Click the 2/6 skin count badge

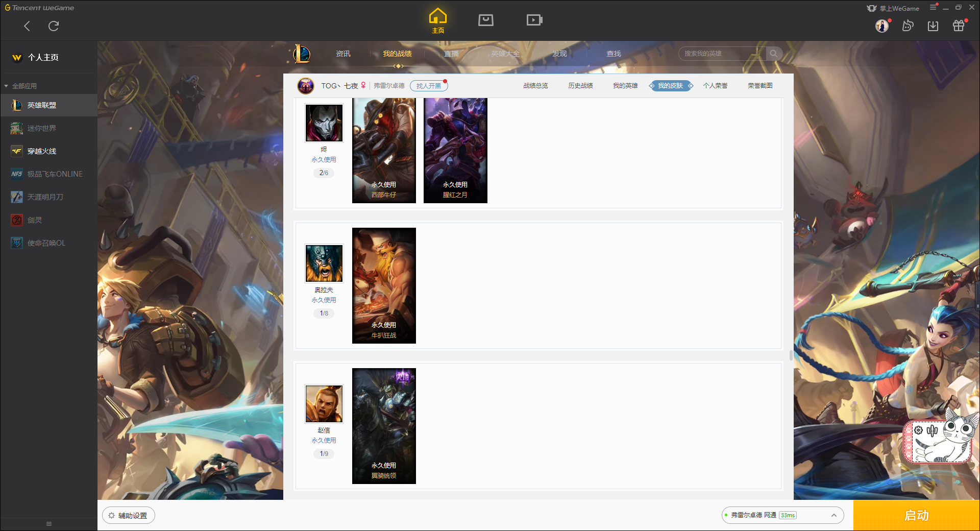point(324,173)
